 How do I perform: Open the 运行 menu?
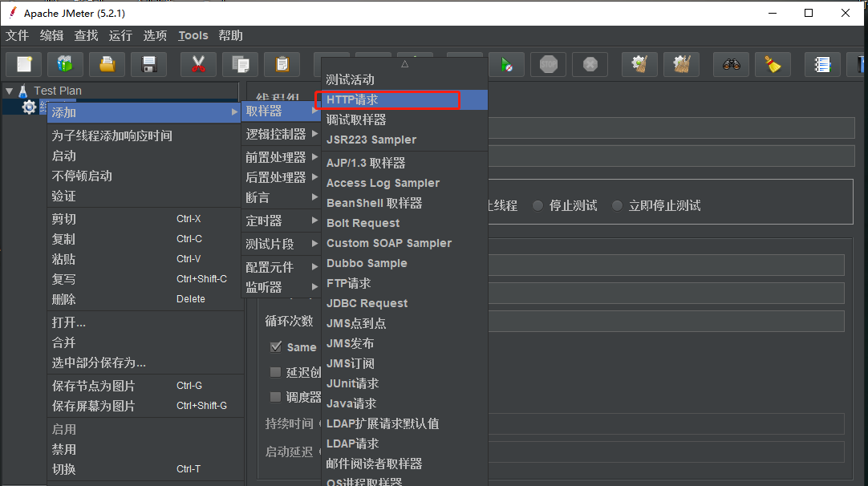[120, 35]
